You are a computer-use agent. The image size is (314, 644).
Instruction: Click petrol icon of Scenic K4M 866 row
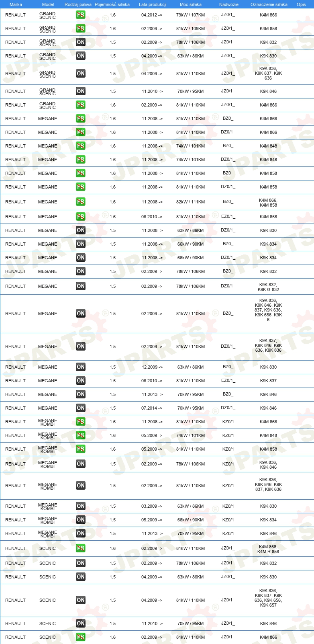pos(81,637)
